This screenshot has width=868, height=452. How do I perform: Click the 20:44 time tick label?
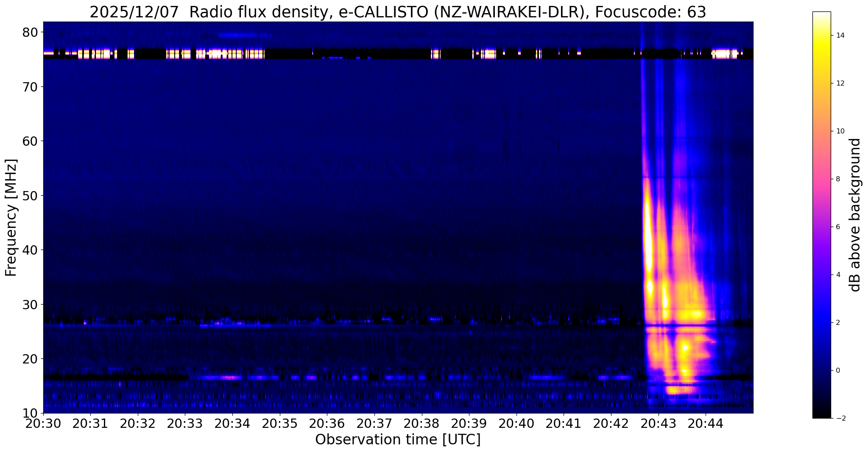tap(706, 424)
